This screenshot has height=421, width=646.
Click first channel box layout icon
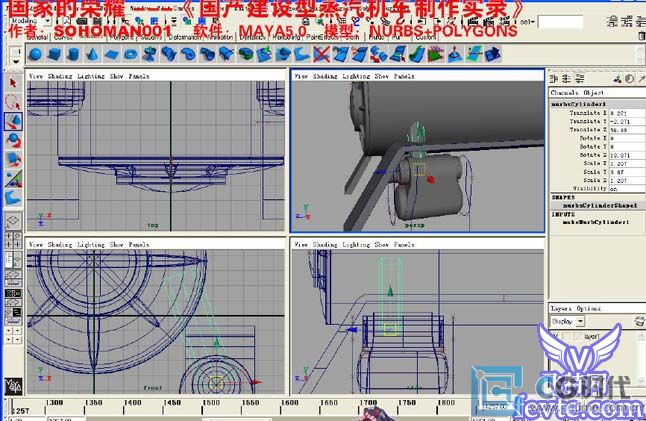click(554, 78)
